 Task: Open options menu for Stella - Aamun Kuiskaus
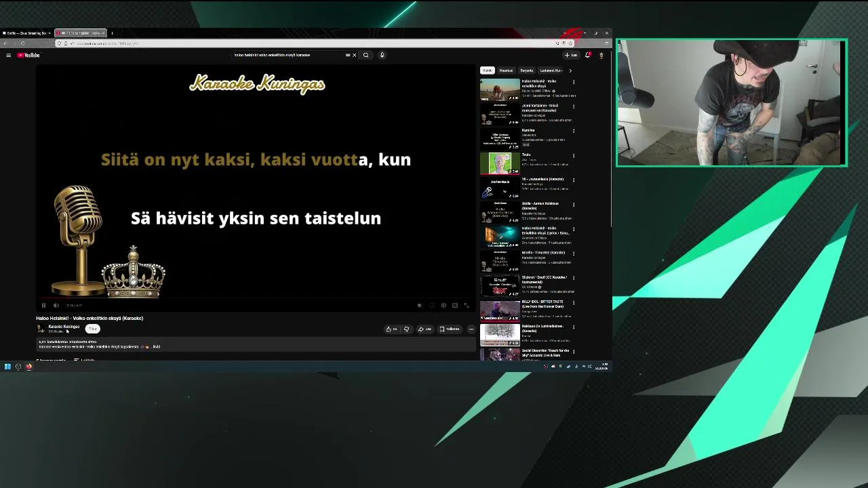tap(574, 204)
